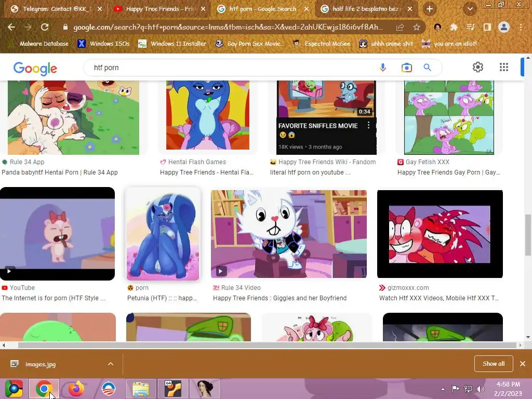This screenshot has width=532, height=399.
Task: Open the Espectral McGee bookmark
Action: coord(322,44)
